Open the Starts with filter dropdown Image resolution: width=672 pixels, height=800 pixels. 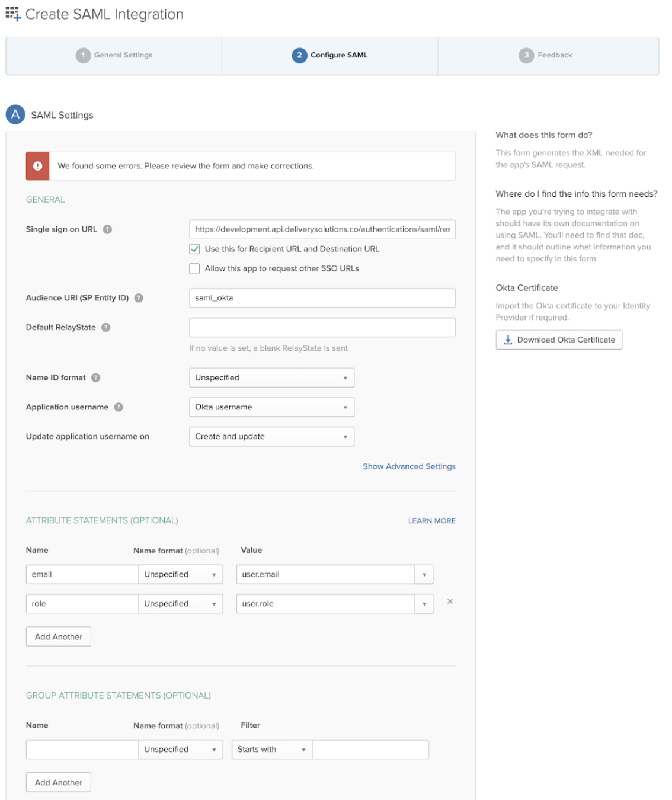(272, 750)
